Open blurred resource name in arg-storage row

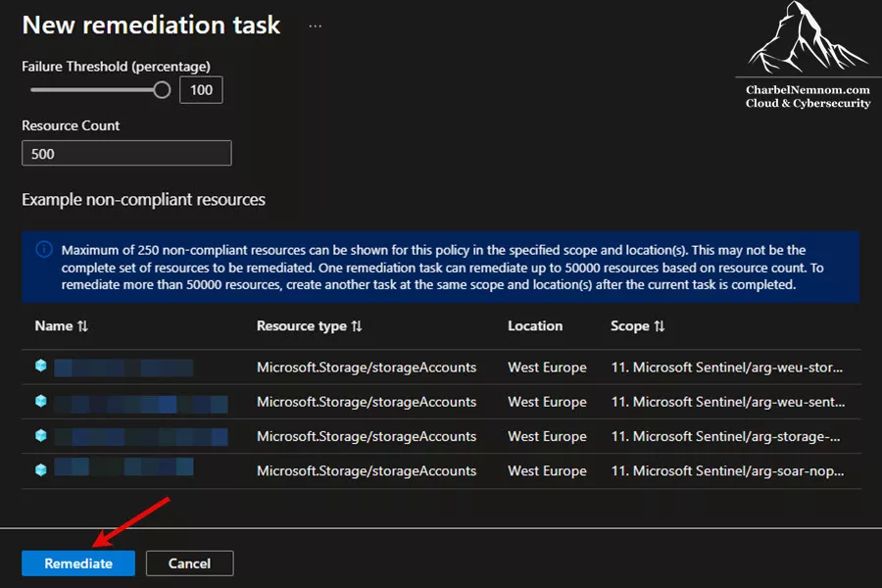click(x=141, y=437)
